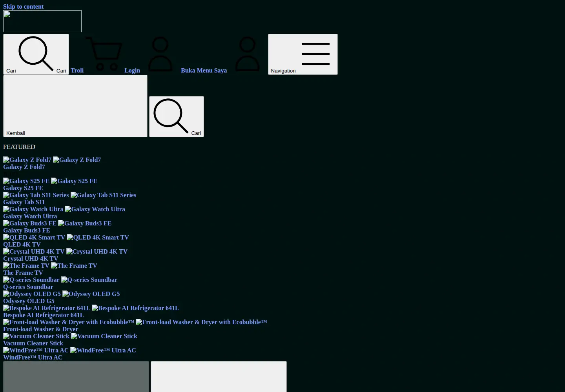Click first Odyssey OLED G5 image

32,294
